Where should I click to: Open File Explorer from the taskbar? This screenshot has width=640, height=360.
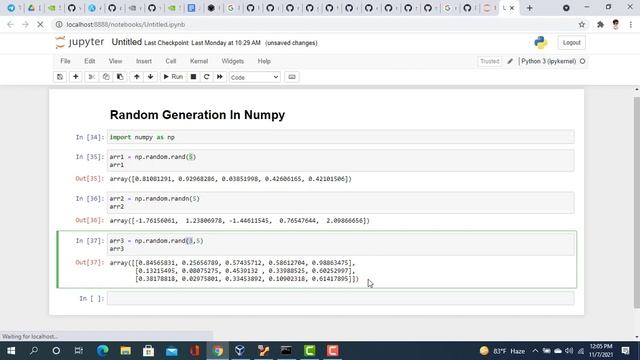click(126, 351)
